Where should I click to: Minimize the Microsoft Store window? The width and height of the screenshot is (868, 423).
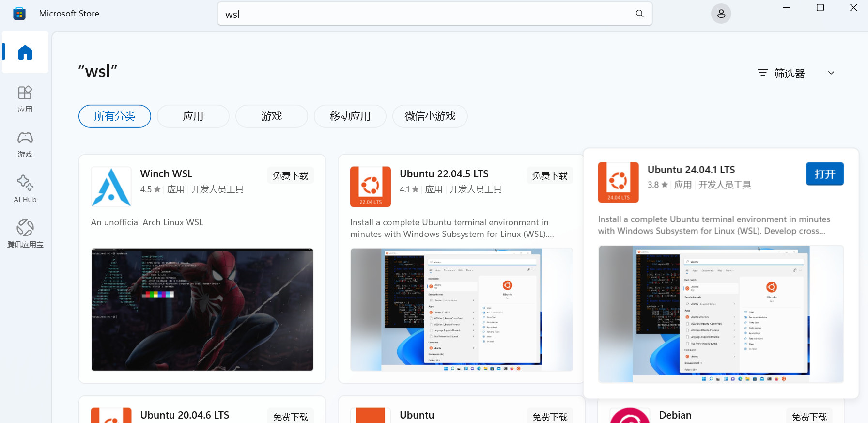click(787, 8)
